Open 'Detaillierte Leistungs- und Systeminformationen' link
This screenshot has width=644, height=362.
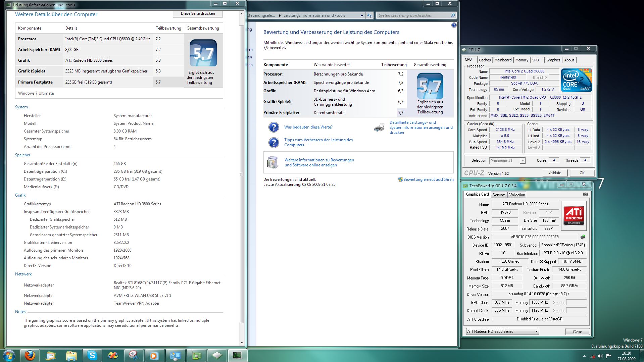click(421, 127)
